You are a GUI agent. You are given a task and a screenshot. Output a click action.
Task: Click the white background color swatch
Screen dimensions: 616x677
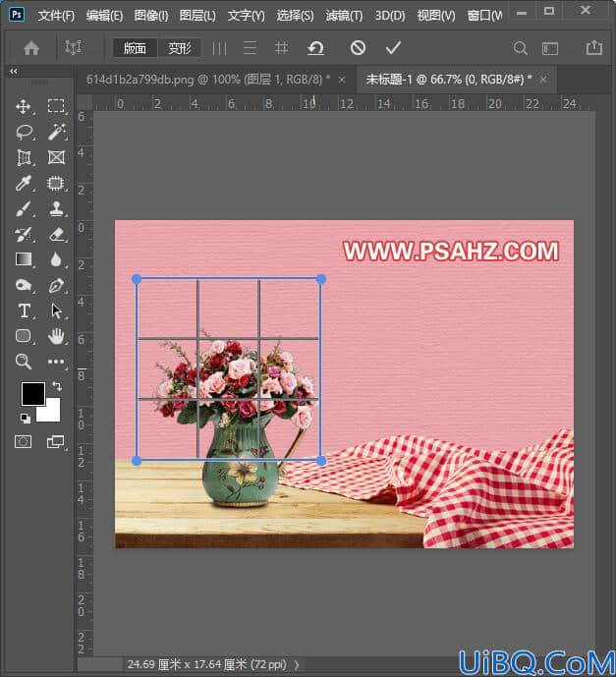point(53,414)
